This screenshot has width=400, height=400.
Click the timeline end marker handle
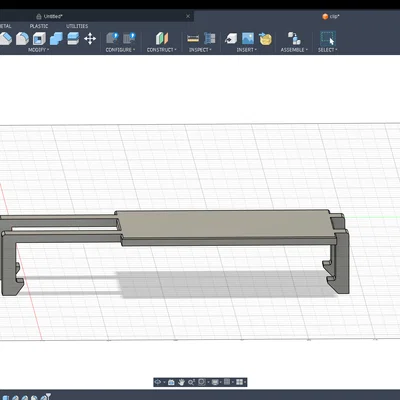(x=48, y=396)
